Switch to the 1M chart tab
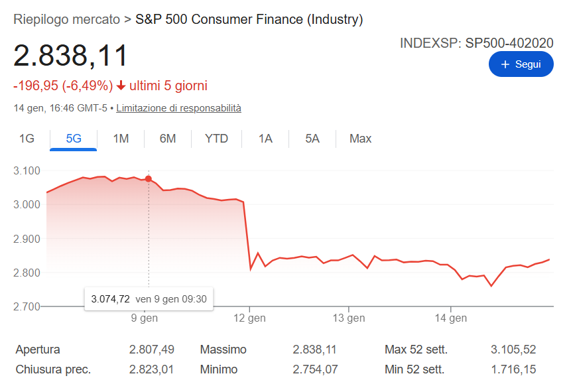Viewport: 571px width, 392px height. click(x=121, y=139)
